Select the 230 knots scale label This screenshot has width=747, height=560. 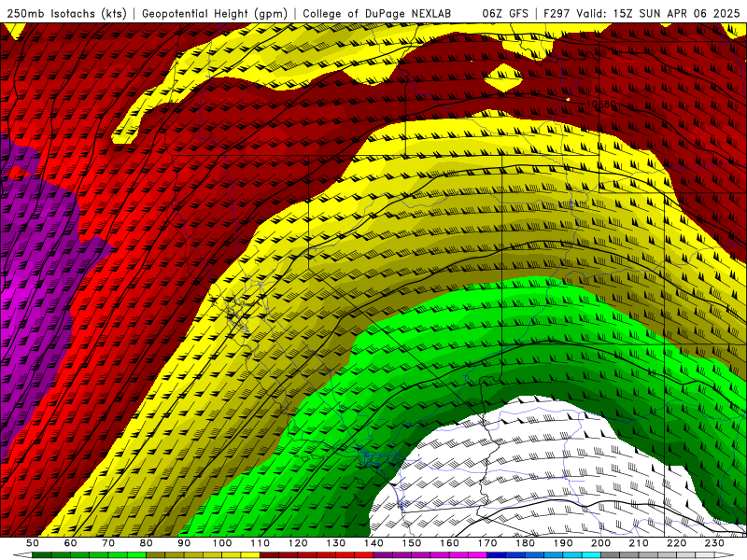714,543
